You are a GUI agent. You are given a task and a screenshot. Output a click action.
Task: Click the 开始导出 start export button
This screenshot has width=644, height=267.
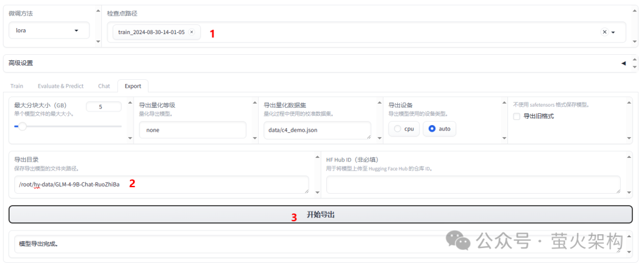tap(320, 215)
